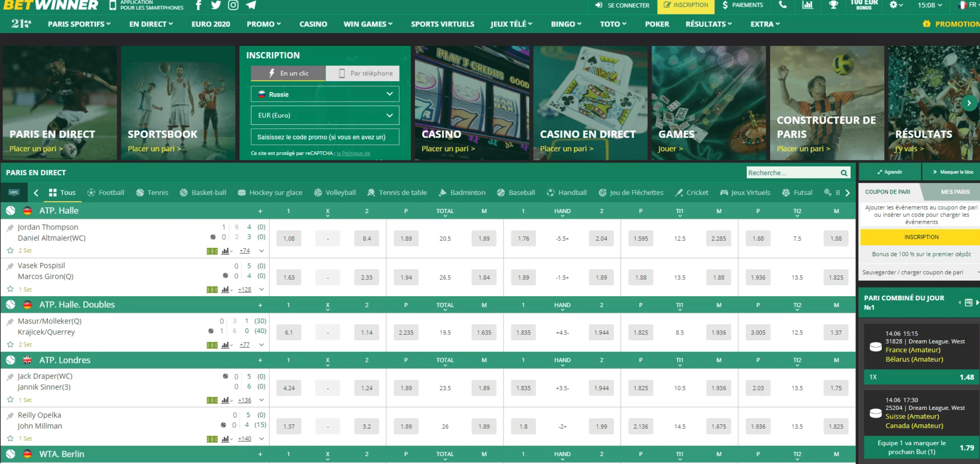Screen dimensions: 980x464
Task: Open live field view for Opelka vs Millman
Action: coord(212,439)
